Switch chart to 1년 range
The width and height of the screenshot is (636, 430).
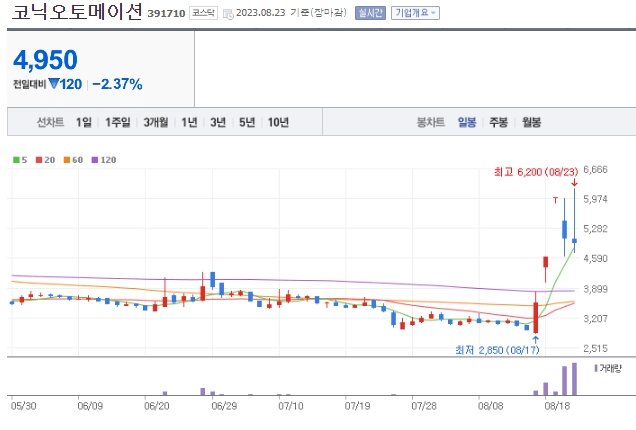point(189,122)
